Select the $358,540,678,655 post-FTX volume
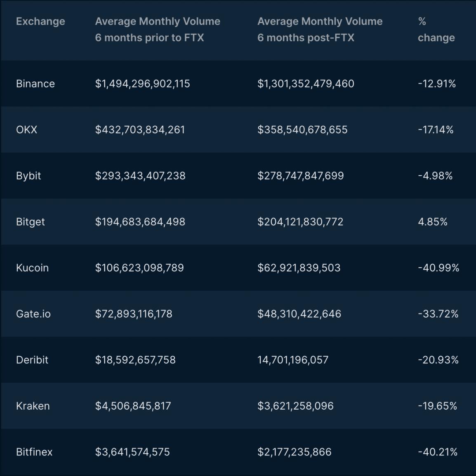 click(x=302, y=130)
